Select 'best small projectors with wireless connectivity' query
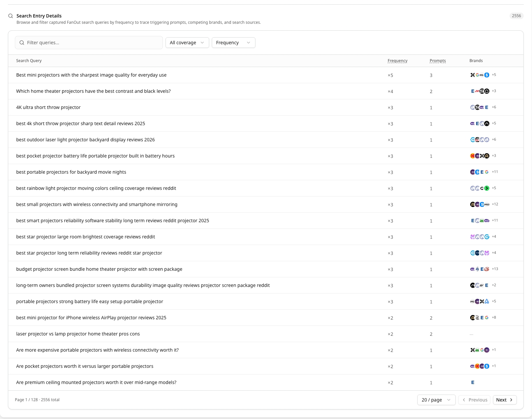The image size is (532, 419). 97,204
